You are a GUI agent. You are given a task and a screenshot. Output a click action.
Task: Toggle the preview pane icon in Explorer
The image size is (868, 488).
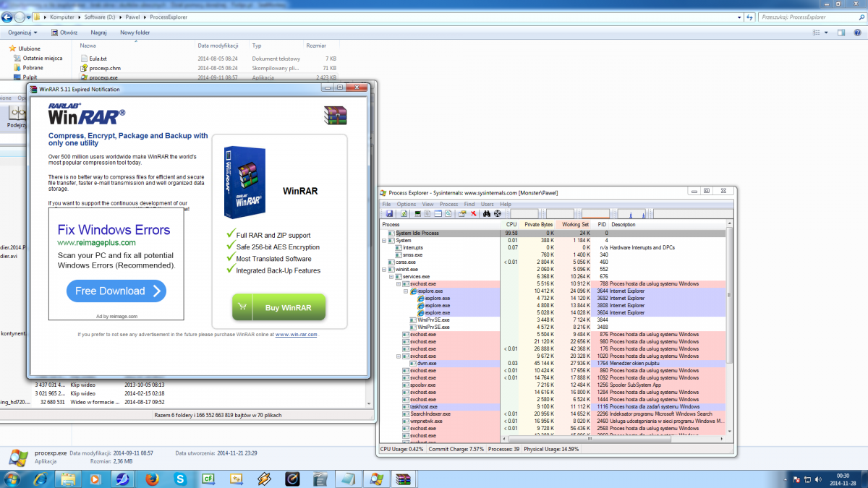(x=841, y=33)
